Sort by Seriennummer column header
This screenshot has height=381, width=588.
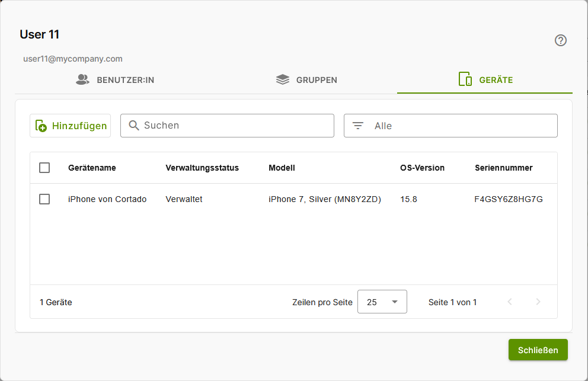(504, 168)
